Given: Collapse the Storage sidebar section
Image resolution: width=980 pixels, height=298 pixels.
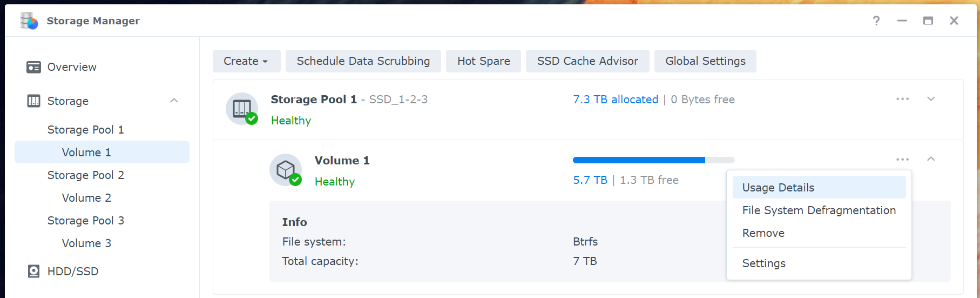Looking at the screenshot, I should pyautogui.click(x=174, y=101).
